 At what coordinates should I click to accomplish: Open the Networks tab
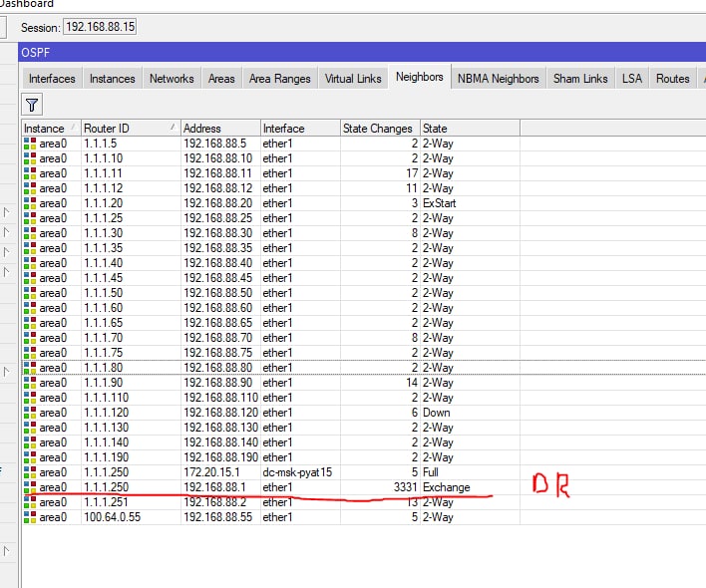pyautogui.click(x=172, y=79)
